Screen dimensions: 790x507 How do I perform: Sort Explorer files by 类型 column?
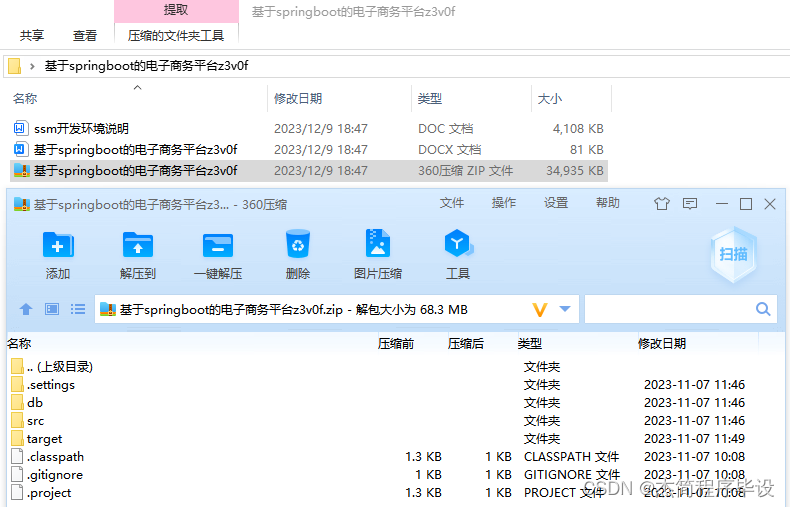pyautogui.click(x=430, y=98)
